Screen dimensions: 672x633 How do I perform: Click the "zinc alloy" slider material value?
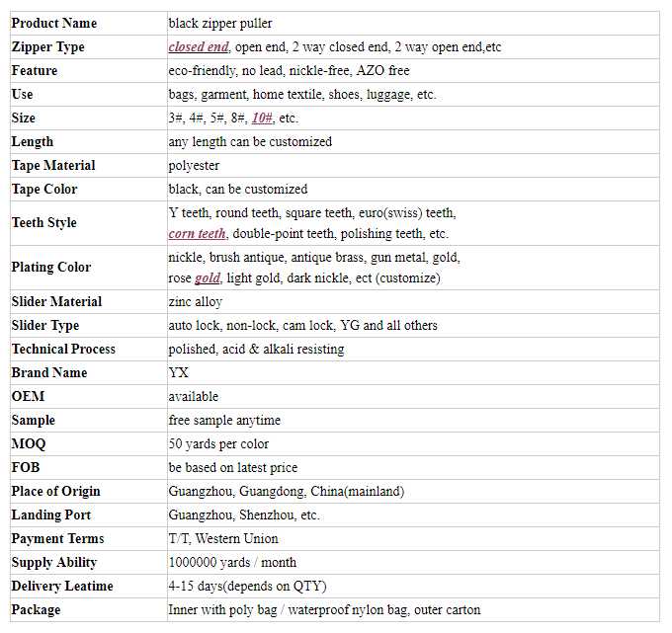coord(196,302)
